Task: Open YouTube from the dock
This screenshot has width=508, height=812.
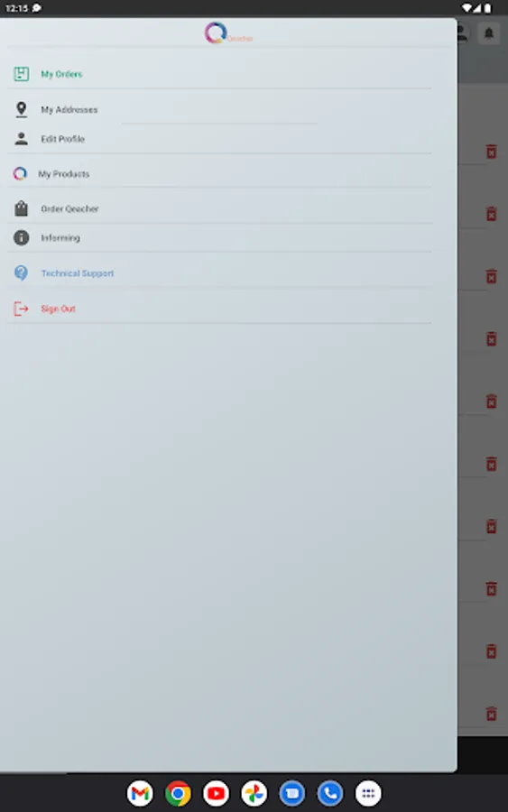Action: click(x=216, y=793)
